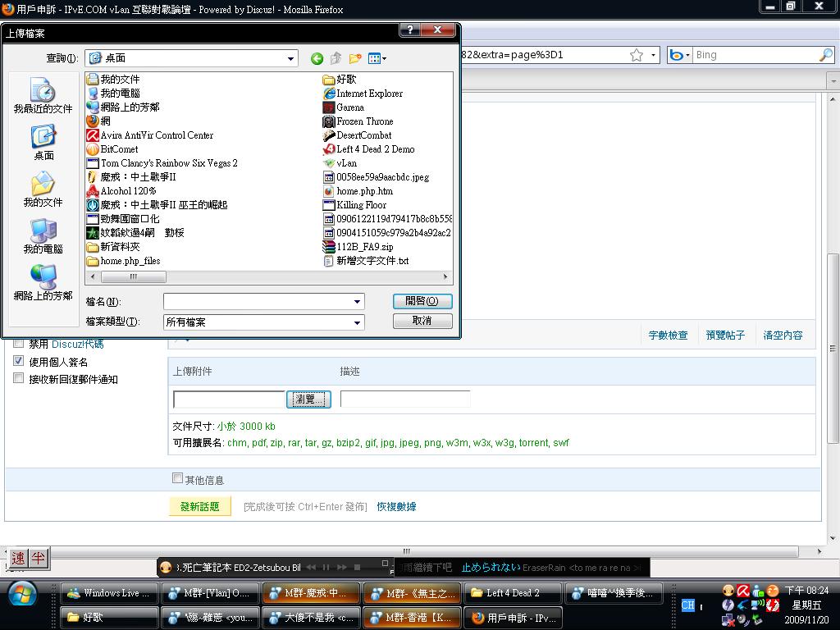
Task: Bookmark page with the star icon
Action: coord(637,55)
